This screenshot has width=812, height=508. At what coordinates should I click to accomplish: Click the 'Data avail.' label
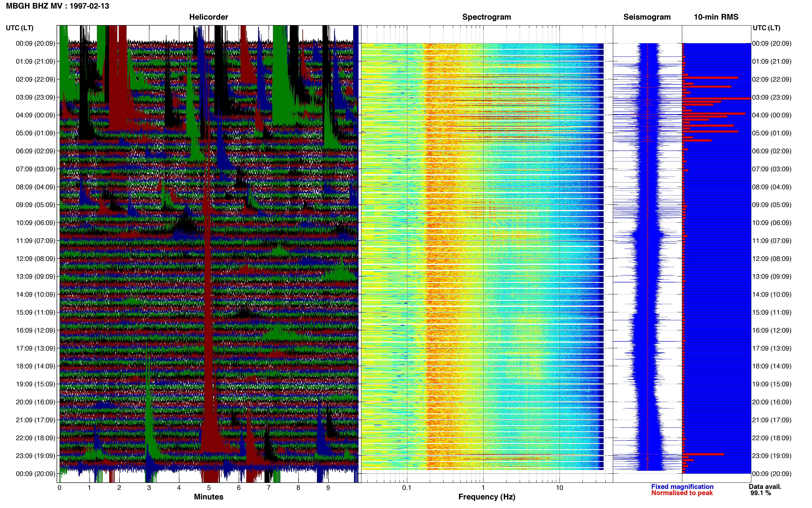(765, 486)
